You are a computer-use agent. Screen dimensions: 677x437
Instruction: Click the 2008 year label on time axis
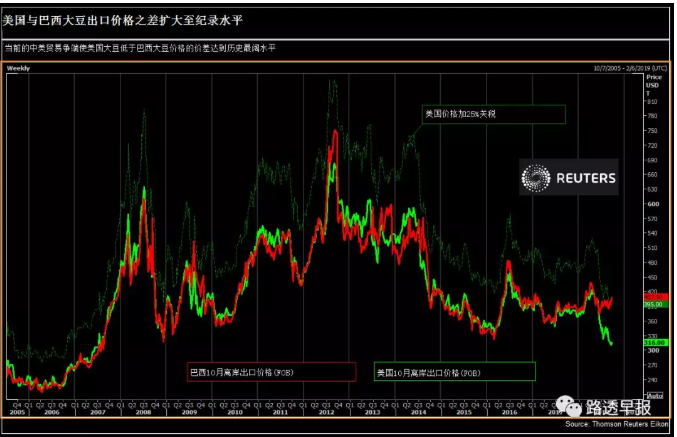click(143, 411)
